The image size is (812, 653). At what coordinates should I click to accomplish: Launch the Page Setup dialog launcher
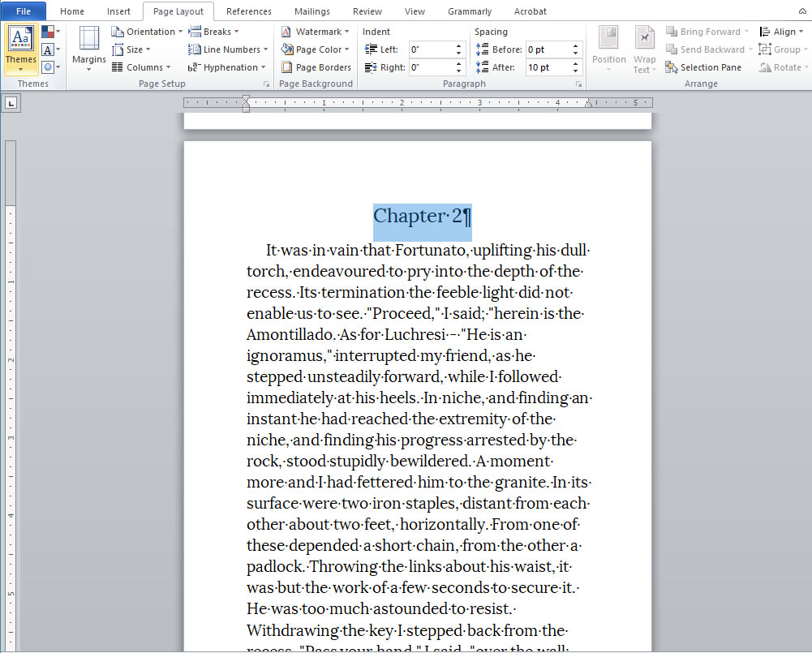(266, 84)
